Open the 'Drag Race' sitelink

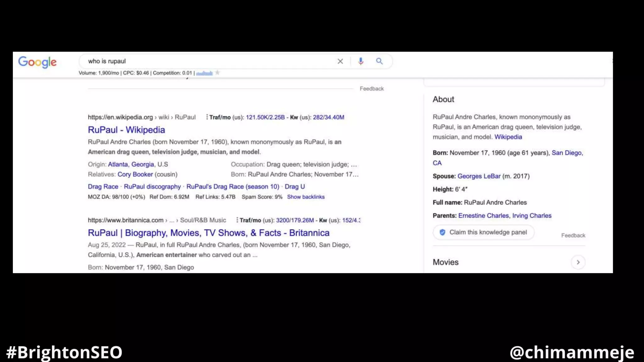coord(103,187)
